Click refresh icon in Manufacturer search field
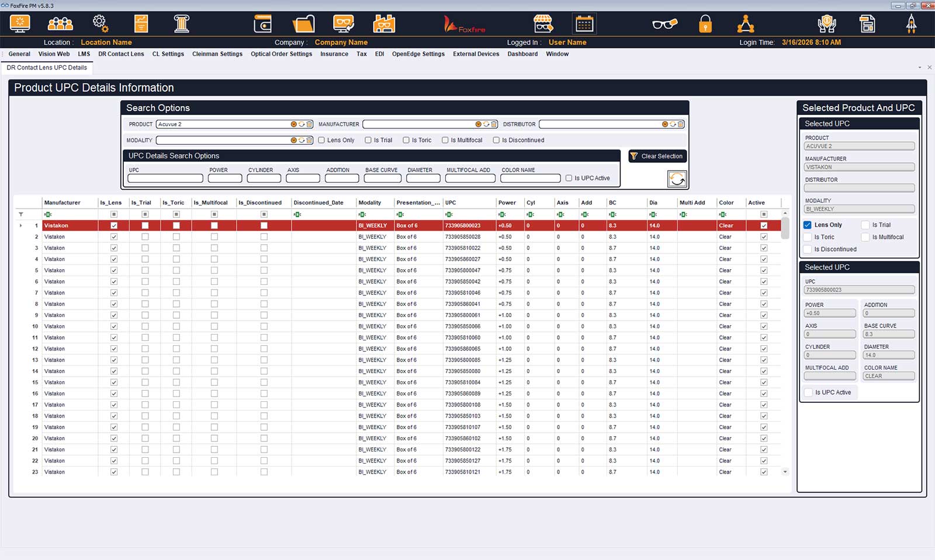Image resolution: width=935 pixels, height=560 pixels. (x=486, y=124)
